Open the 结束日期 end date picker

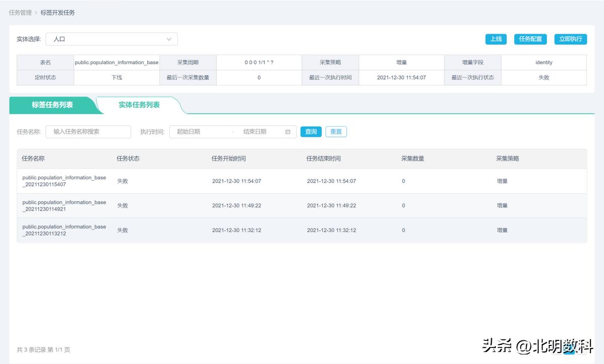point(260,131)
